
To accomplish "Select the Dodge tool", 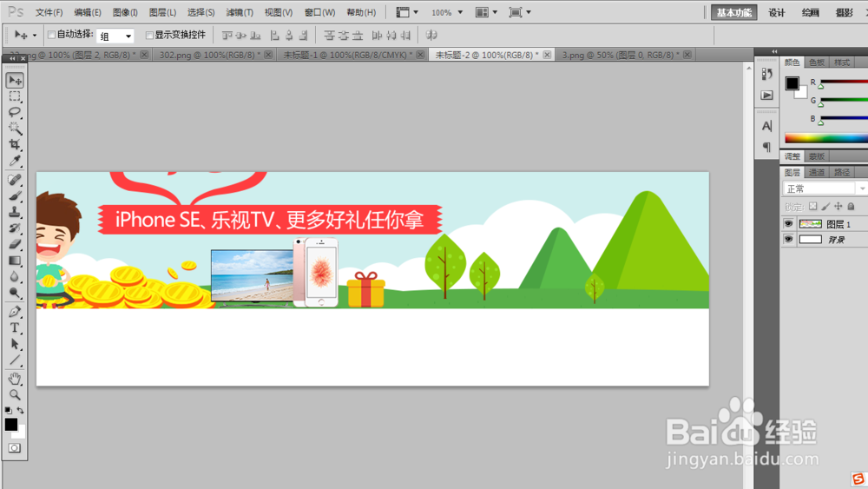I will click(15, 293).
